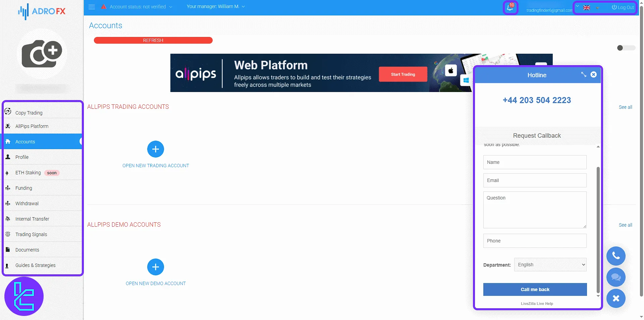644x320 pixels.
Task: Open the language selector arrow beside flag
Action: click(x=597, y=8)
